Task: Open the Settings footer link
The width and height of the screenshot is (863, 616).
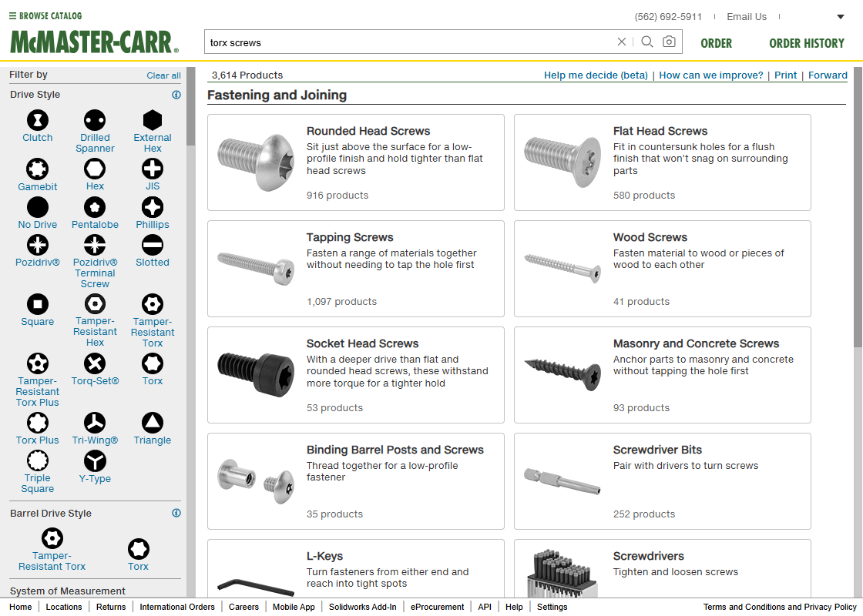Action: coord(552,607)
